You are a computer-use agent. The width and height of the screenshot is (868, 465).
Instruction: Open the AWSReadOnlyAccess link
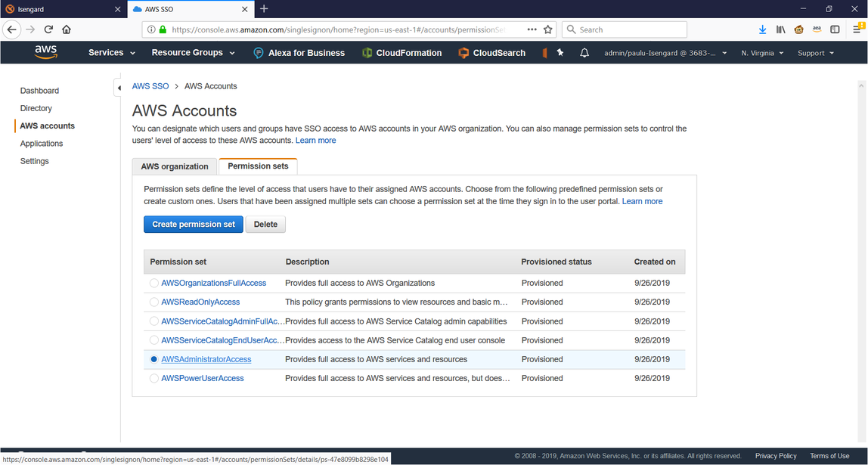(x=200, y=302)
